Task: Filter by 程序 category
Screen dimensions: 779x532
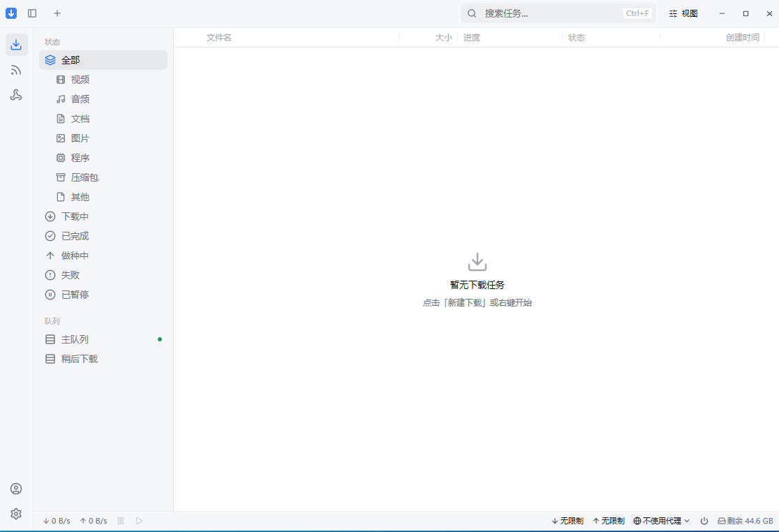Action: coord(103,158)
